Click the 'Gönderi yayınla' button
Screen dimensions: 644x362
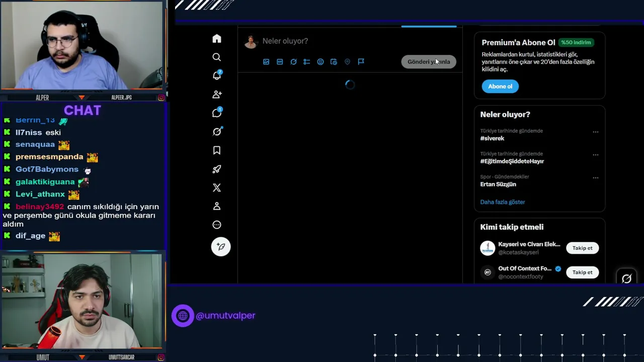429,62
